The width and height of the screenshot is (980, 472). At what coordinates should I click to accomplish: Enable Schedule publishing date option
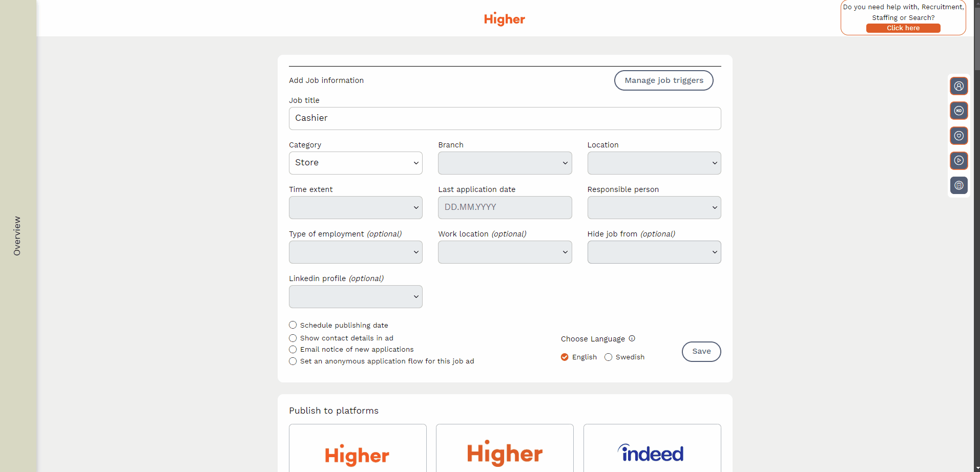point(293,325)
